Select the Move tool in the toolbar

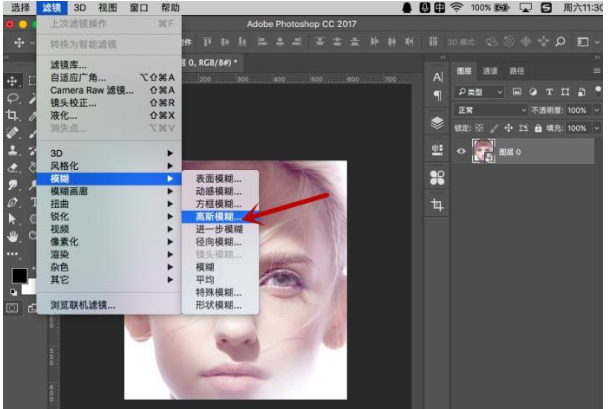[12, 81]
